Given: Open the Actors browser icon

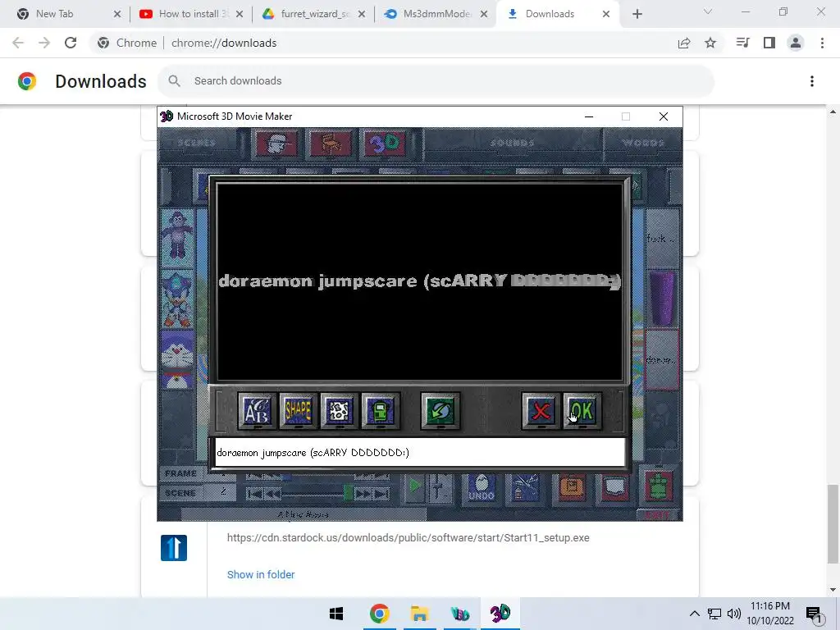Looking at the screenshot, I should click(x=276, y=143).
